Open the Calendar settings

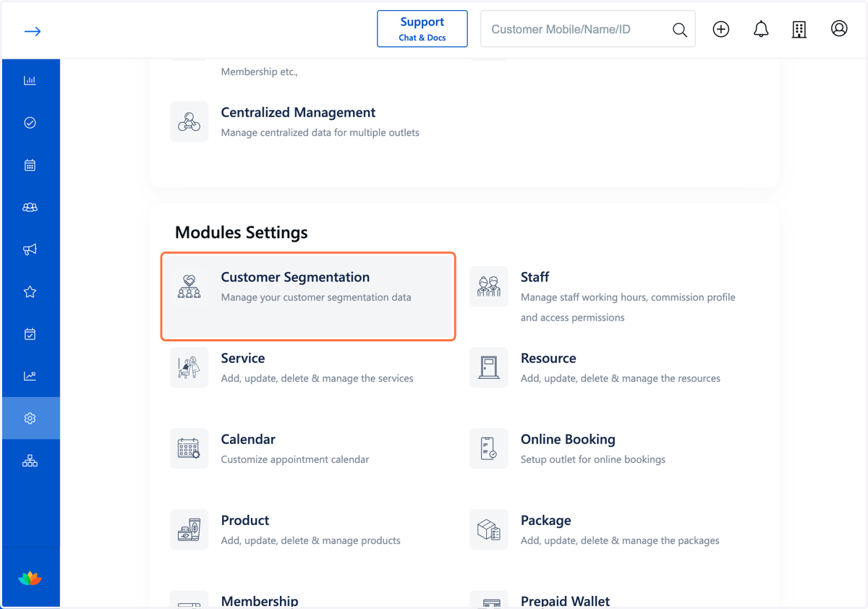pyautogui.click(x=248, y=439)
